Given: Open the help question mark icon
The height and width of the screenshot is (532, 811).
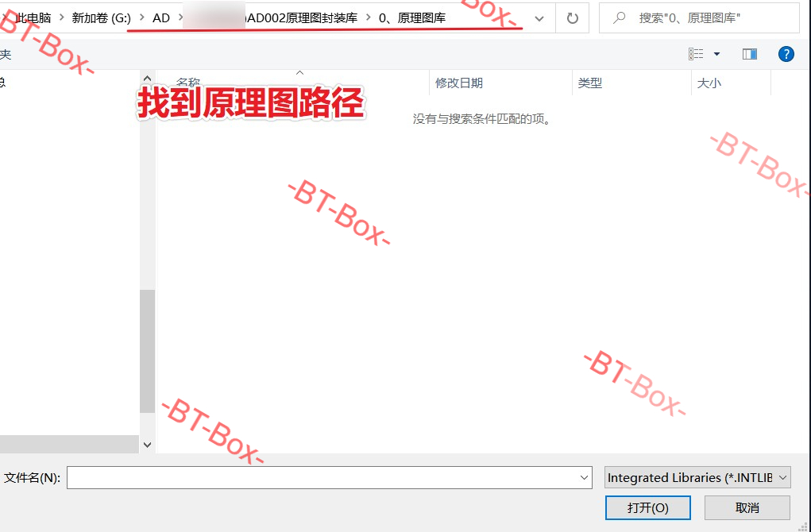Looking at the screenshot, I should point(786,54).
